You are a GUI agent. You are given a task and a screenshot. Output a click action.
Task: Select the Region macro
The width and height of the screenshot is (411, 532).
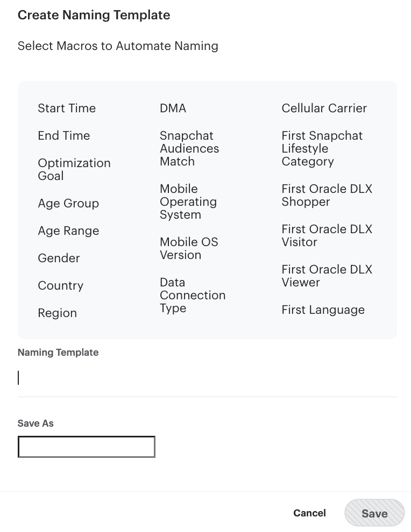click(x=57, y=313)
